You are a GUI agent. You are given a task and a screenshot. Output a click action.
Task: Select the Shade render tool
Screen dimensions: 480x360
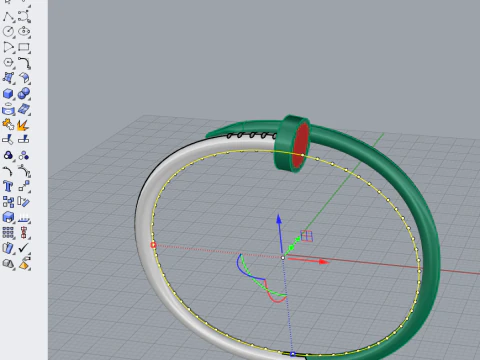(8, 264)
